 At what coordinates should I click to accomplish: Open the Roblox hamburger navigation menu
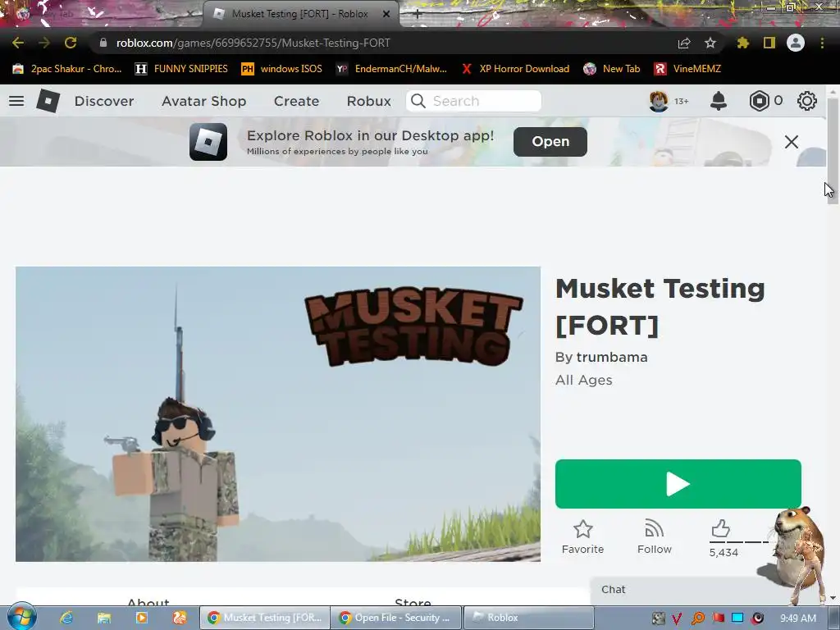coord(16,101)
